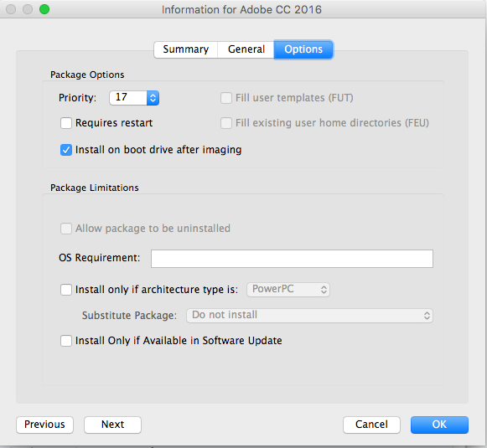Tick the Fill user templates (FUT) checkbox
This screenshot has width=487, height=448.
226,98
